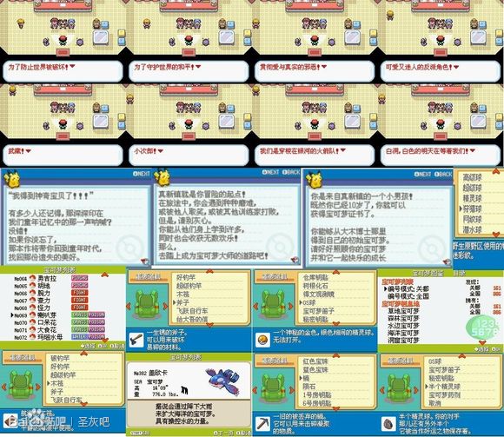Select 给大哥的信 in the item list
Image resolution: width=504 pixels, height=437 pixels.
pyautogui.click(x=192, y=319)
